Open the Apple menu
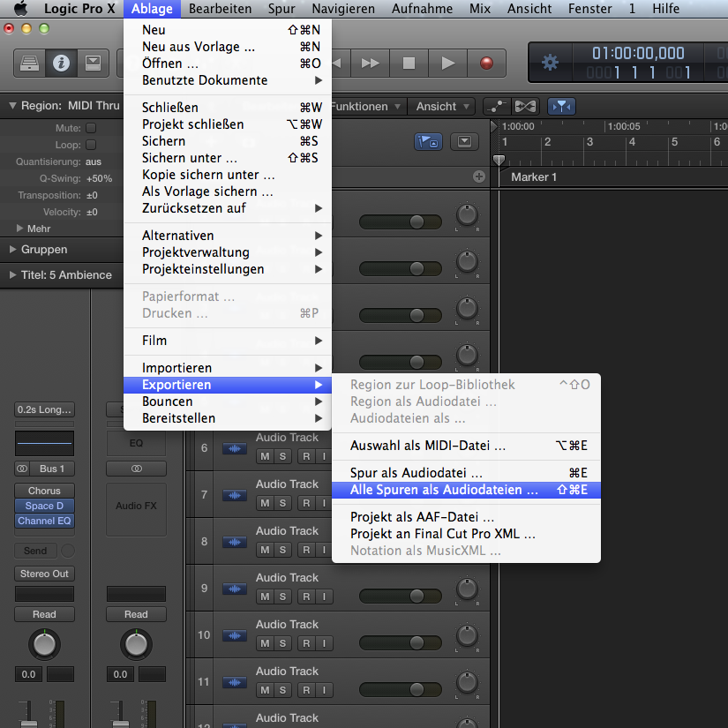The width and height of the screenshot is (728, 728). [20, 8]
